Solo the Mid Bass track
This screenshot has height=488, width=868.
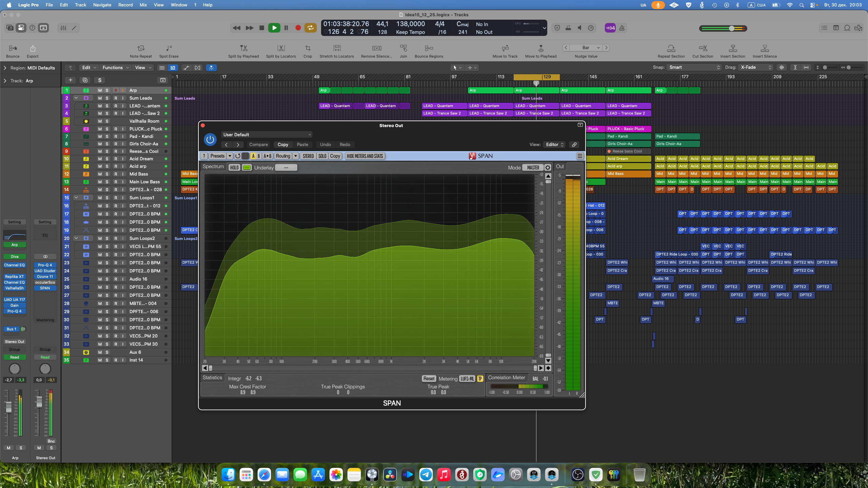pos(107,174)
